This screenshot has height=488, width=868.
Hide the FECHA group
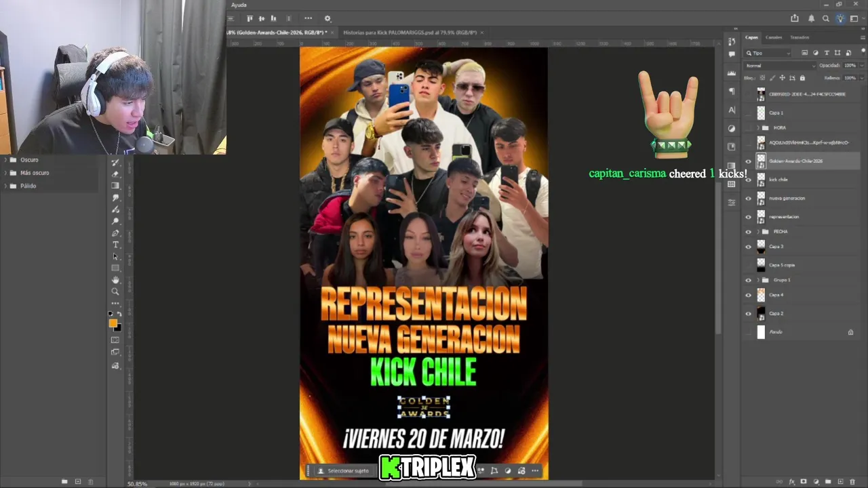click(749, 232)
